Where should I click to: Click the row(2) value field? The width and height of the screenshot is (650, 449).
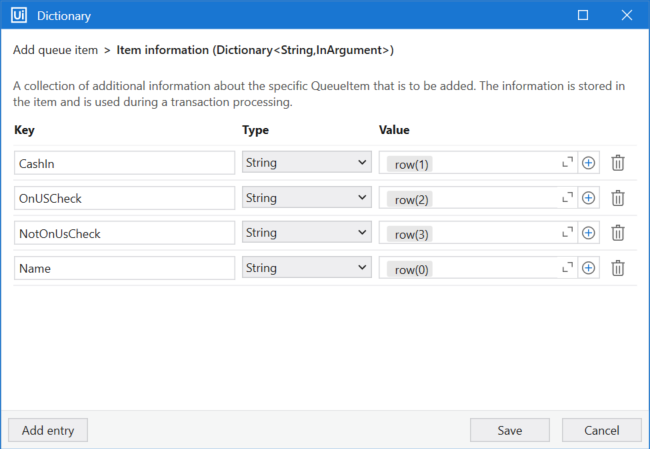(x=470, y=198)
